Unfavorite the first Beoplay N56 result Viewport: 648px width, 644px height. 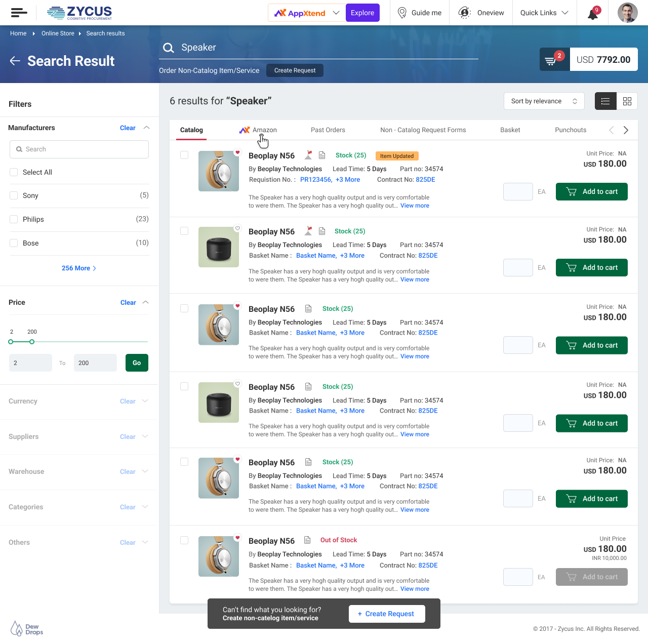pyautogui.click(x=238, y=151)
